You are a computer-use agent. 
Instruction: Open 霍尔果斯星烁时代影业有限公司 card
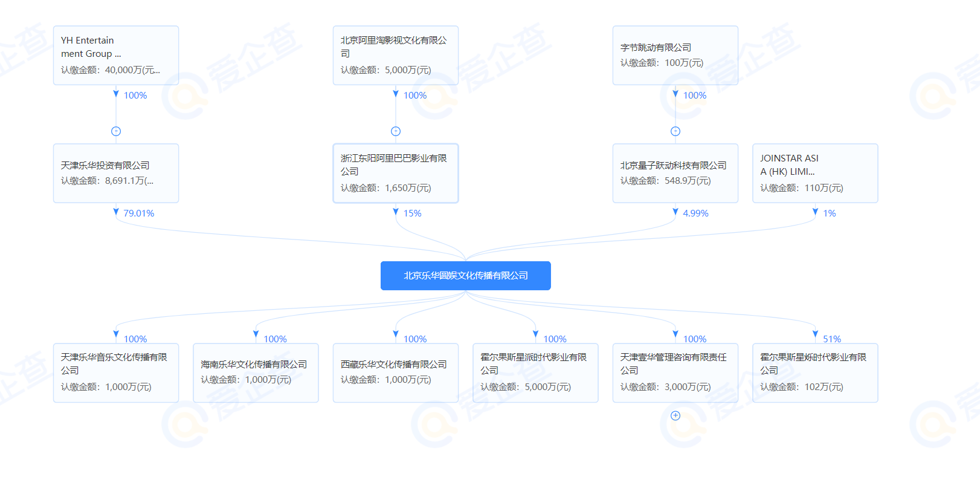pyautogui.click(x=815, y=373)
